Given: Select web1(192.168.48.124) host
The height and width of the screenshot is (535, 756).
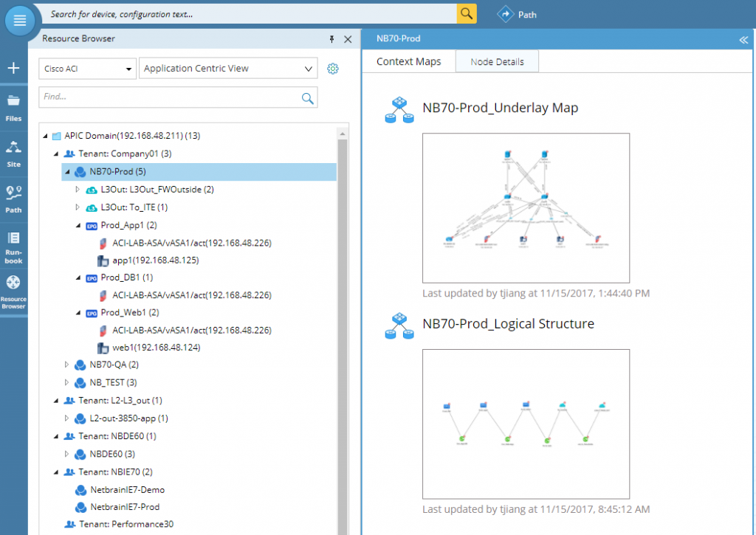Looking at the screenshot, I should coord(157,348).
